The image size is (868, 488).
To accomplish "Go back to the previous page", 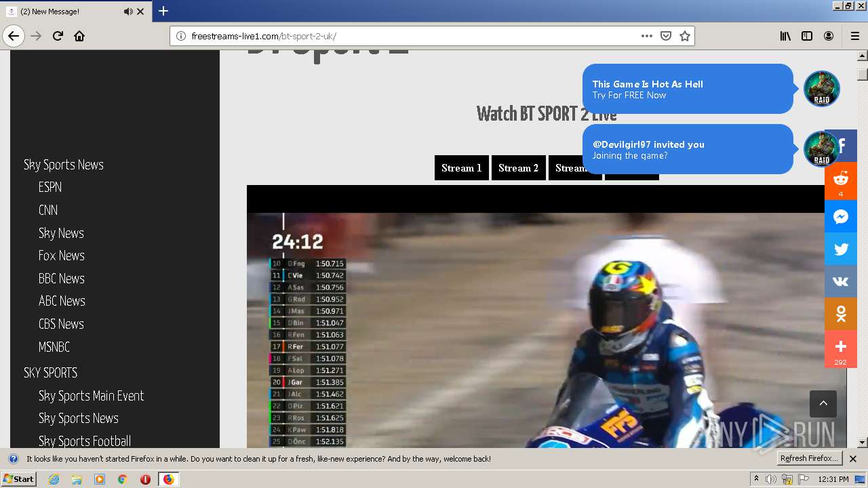I will tap(14, 36).
